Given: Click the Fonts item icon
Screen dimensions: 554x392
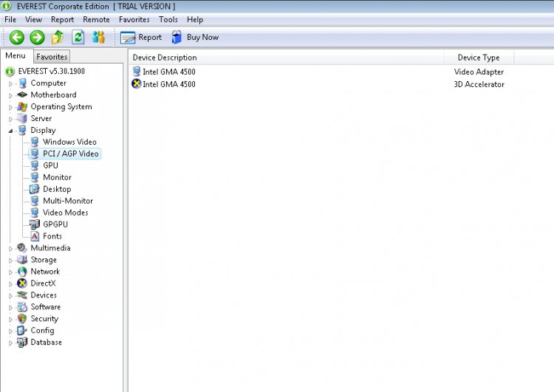Looking at the screenshot, I should pyautogui.click(x=35, y=236).
